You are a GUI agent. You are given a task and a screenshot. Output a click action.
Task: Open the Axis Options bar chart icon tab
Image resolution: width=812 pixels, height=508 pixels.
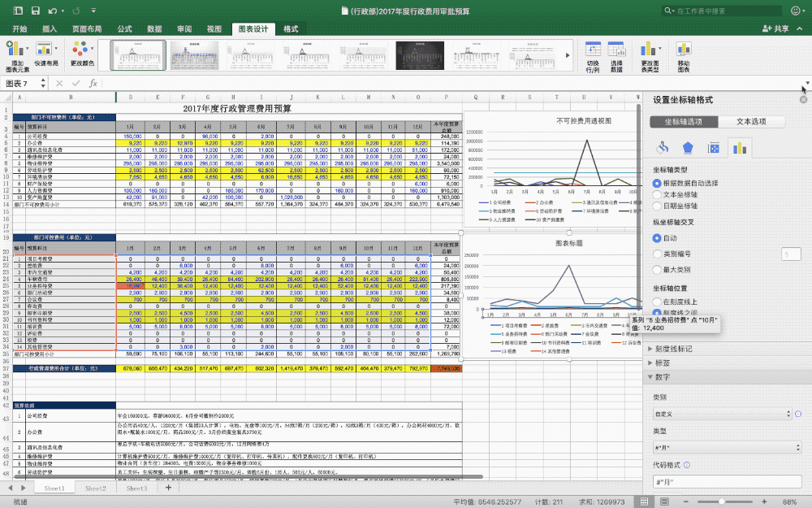click(x=740, y=148)
